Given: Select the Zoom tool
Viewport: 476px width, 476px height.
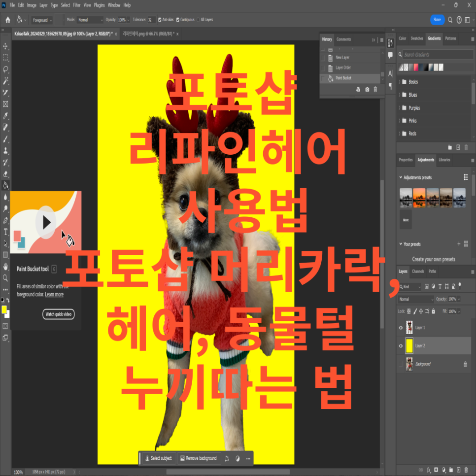Looking at the screenshot, I should pyautogui.click(x=5, y=278).
